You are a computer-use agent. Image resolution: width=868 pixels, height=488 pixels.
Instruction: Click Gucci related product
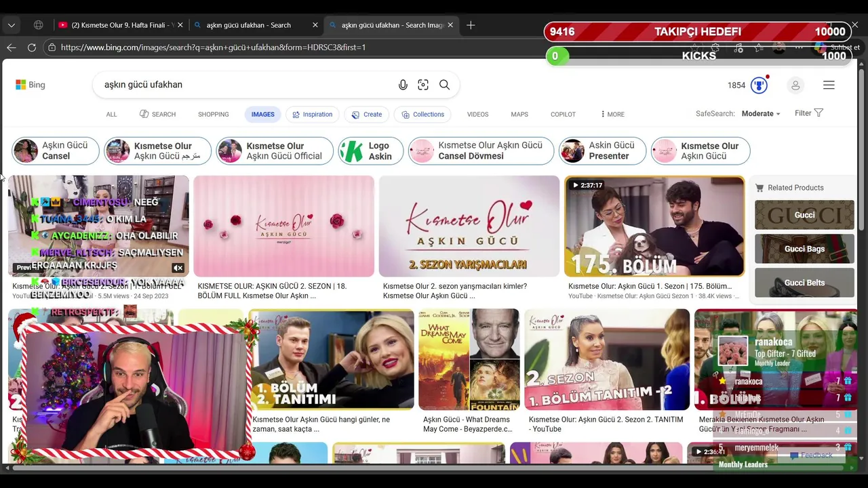pos(804,215)
